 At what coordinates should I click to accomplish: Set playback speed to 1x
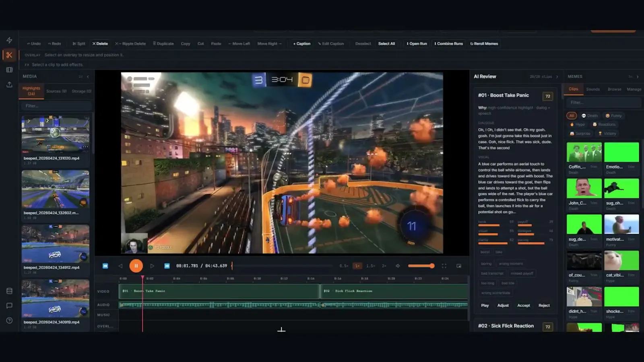(x=357, y=266)
